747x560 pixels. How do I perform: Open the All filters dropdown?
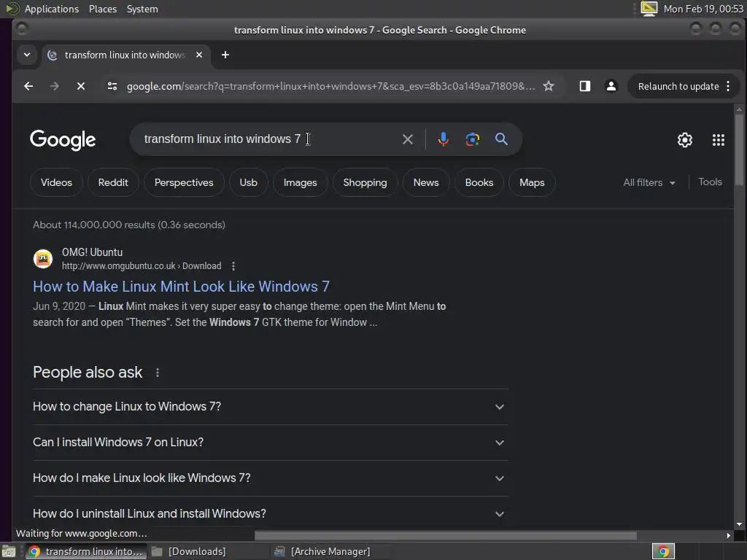[649, 183]
